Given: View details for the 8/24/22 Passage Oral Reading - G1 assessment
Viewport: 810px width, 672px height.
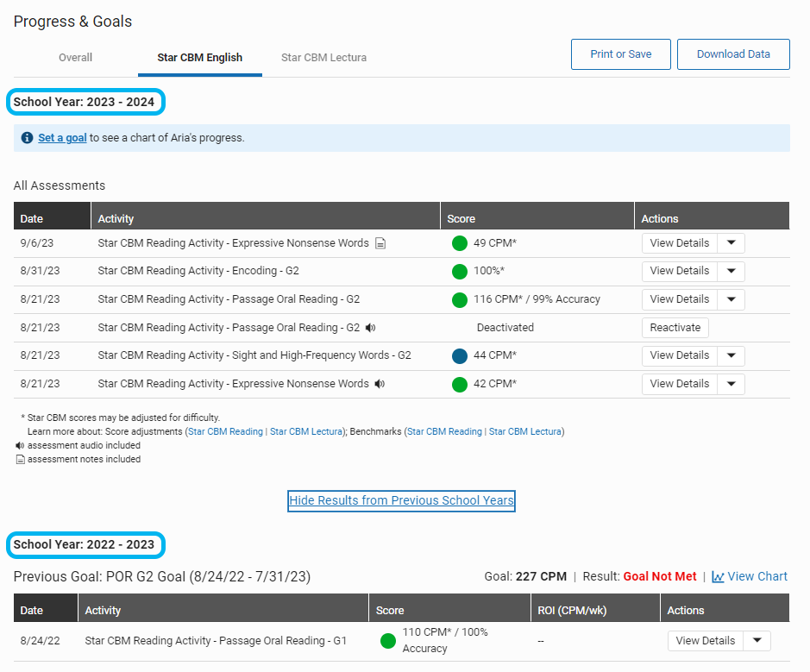Looking at the screenshot, I should [705, 640].
